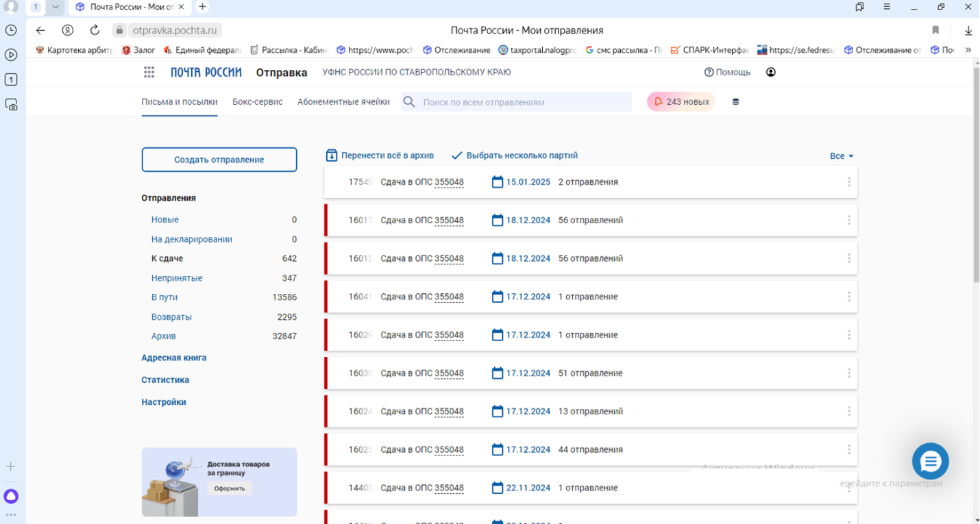The height and width of the screenshot is (524, 980).
Task: Switch to the Бокс-сервис tab
Action: click(x=257, y=102)
